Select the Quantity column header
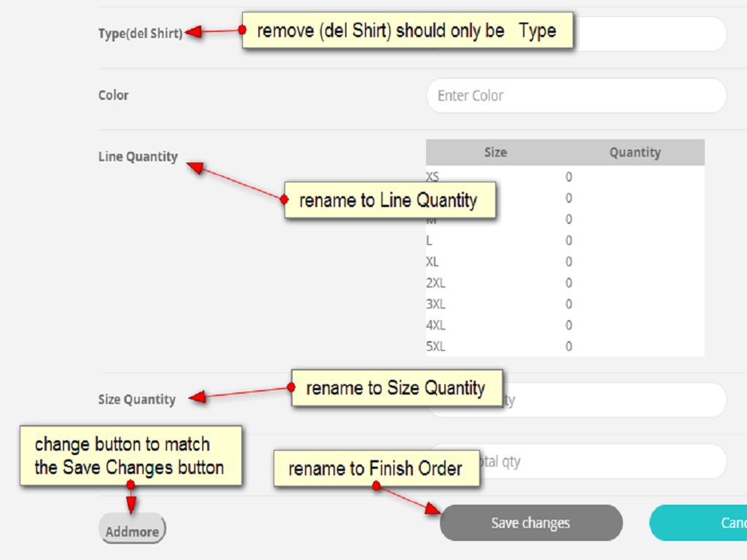Image resolution: width=747 pixels, height=560 pixels. 635,152
